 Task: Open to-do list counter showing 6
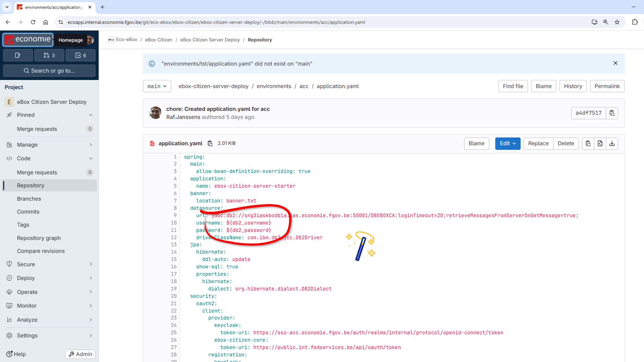pos(80,55)
